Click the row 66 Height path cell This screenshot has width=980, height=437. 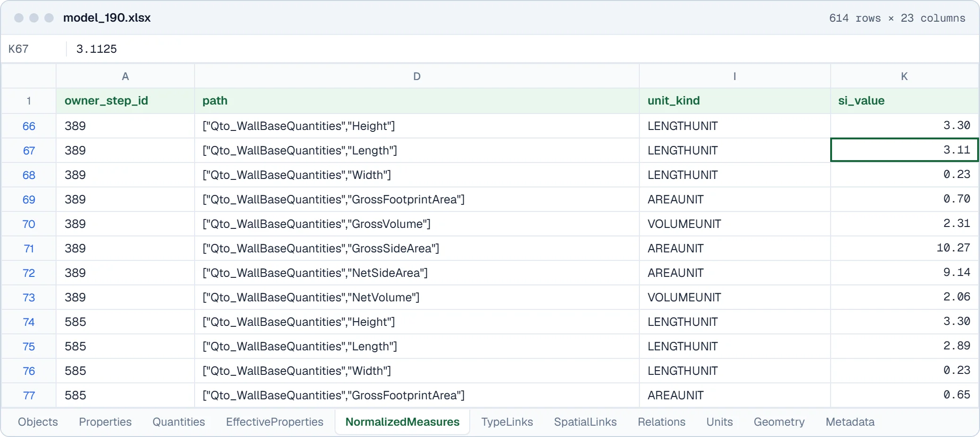coord(417,126)
